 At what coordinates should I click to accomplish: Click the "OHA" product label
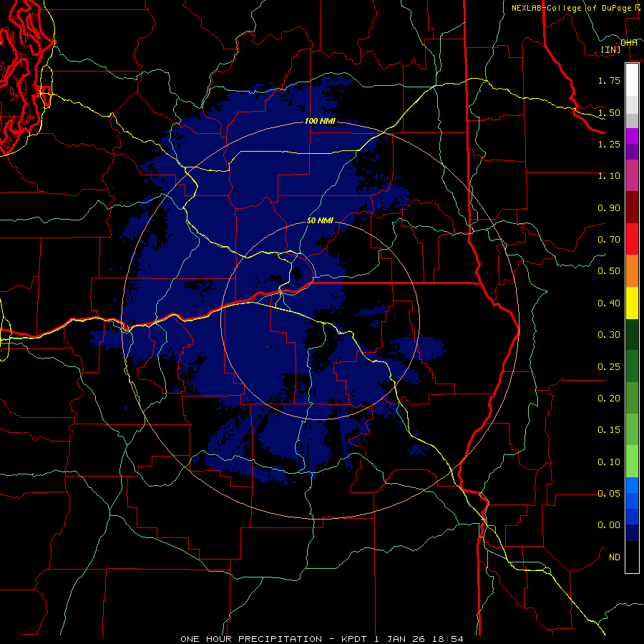[x=629, y=42]
